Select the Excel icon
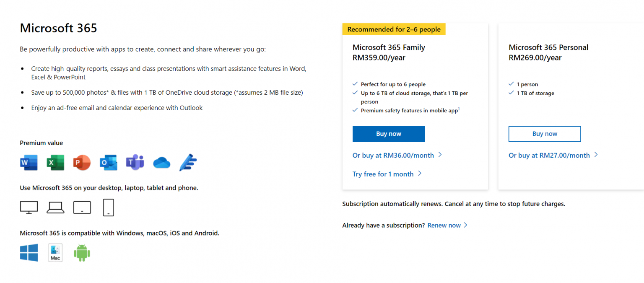644x283 pixels. click(x=55, y=163)
